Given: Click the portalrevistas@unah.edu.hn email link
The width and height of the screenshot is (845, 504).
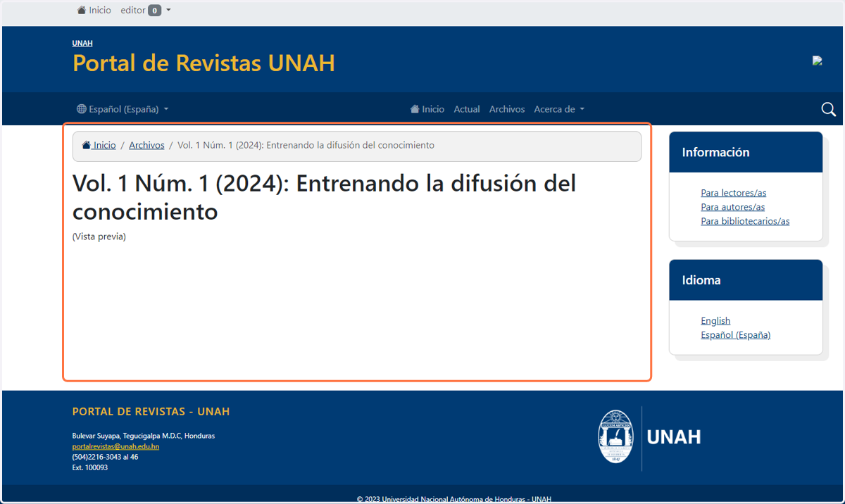Looking at the screenshot, I should point(115,446).
